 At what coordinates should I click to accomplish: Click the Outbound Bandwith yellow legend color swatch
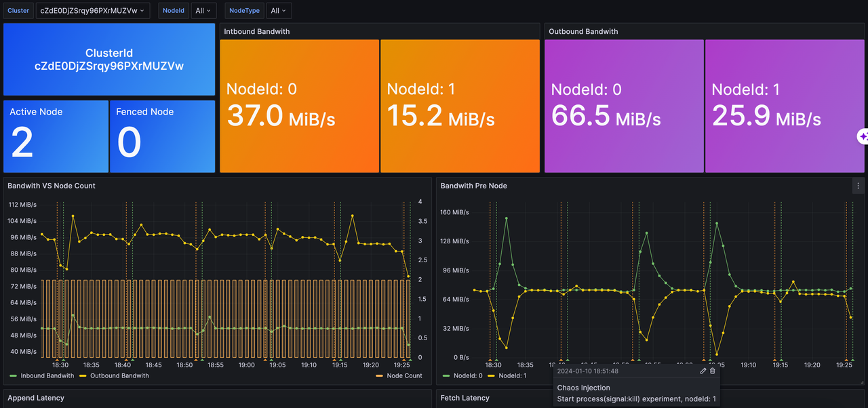point(83,375)
